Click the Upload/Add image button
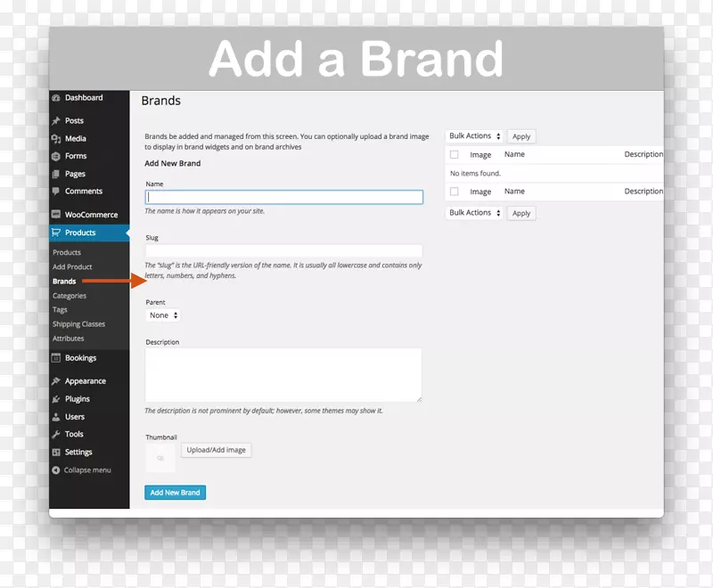Screen dimensions: 713x588 (217, 450)
